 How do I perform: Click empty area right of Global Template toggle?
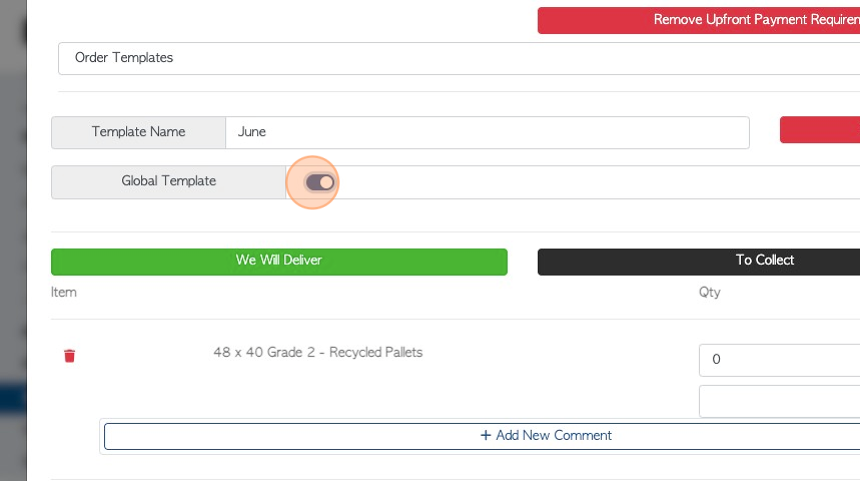click(600, 182)
